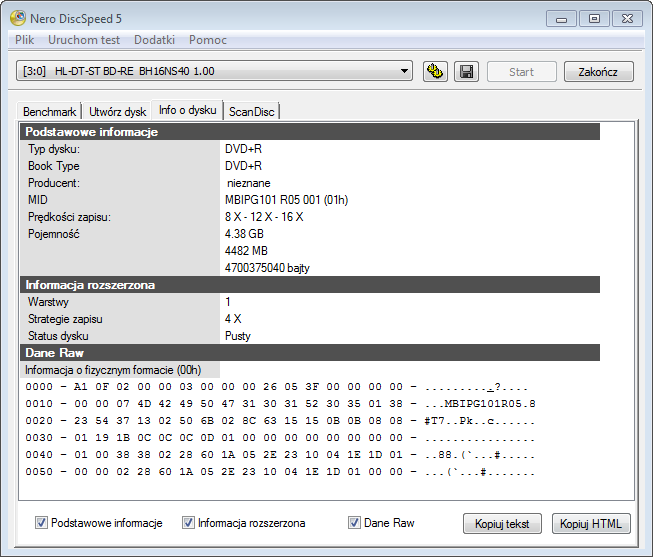Open the Plik menu
The width and height of the screenshot is (653, 557).
[x=25, y=40]
